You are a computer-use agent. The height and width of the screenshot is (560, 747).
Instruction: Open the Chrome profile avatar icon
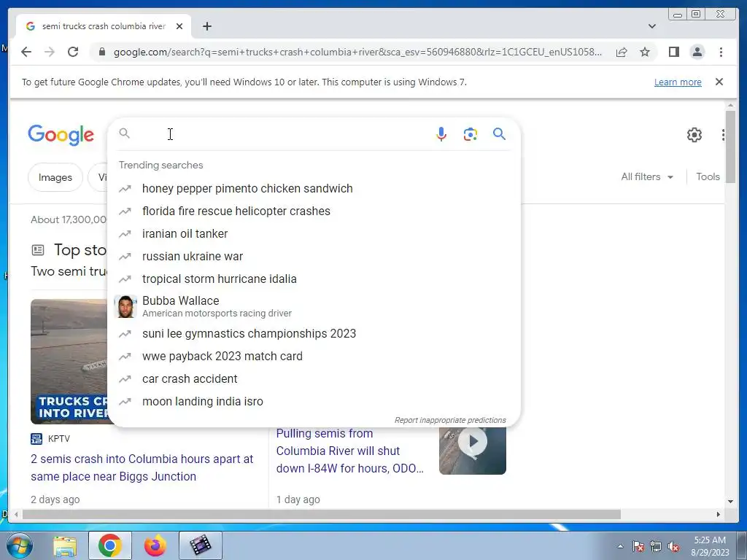click(697, 52)
